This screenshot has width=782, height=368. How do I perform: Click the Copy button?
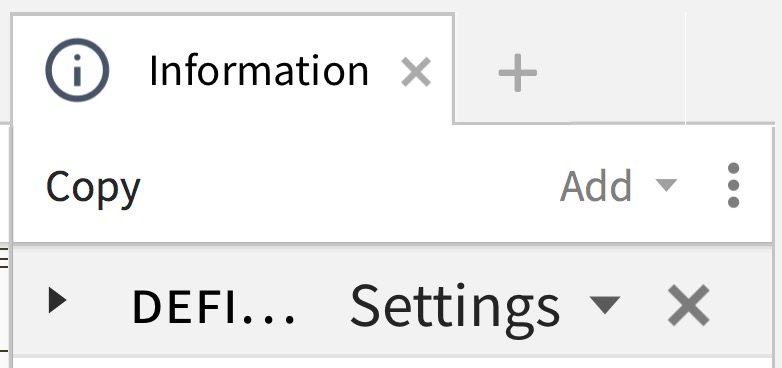[x=93, y=187]
